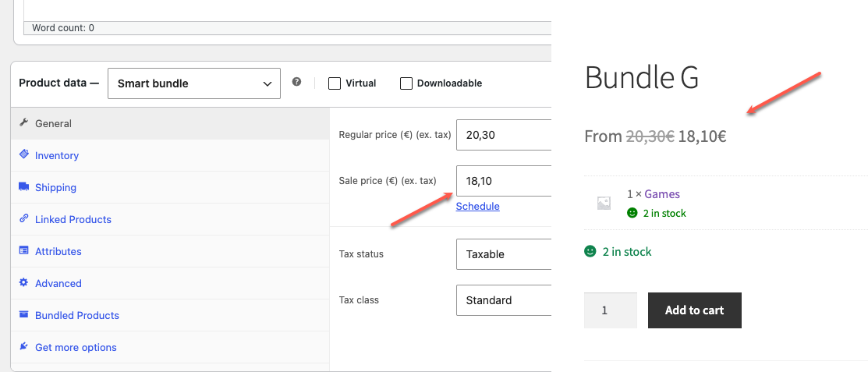The width and height of the screenshot is (868, 372).
Task: Open the Games product link
Action: [662, 193]
